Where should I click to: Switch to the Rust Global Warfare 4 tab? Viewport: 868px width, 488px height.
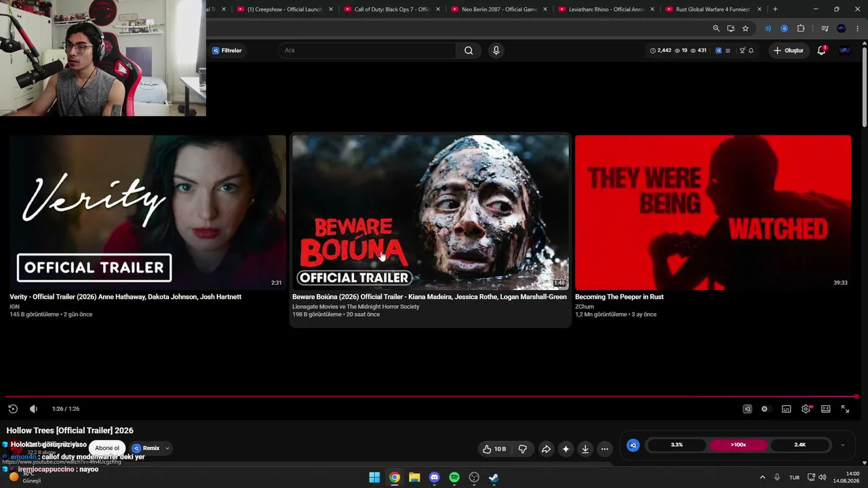point(714,9)
